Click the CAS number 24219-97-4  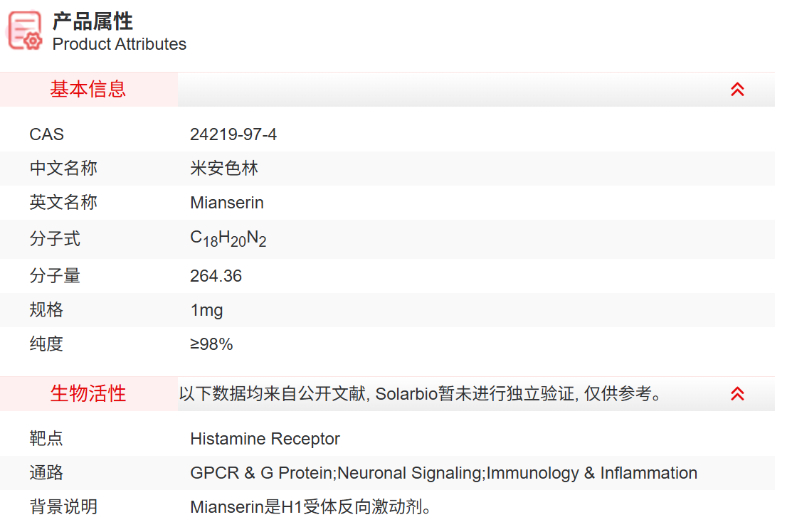click(233, 134)
